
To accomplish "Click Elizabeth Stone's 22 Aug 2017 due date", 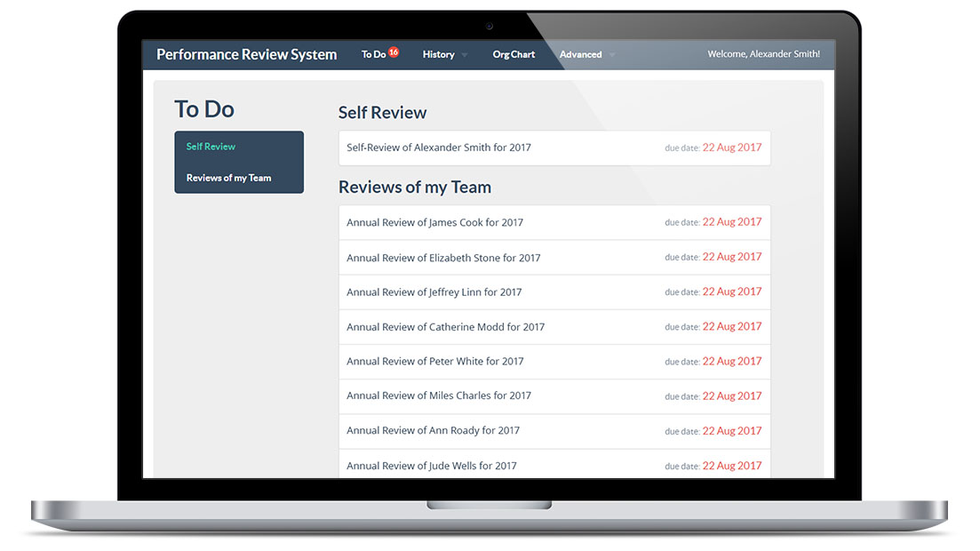I will (732, 257).
